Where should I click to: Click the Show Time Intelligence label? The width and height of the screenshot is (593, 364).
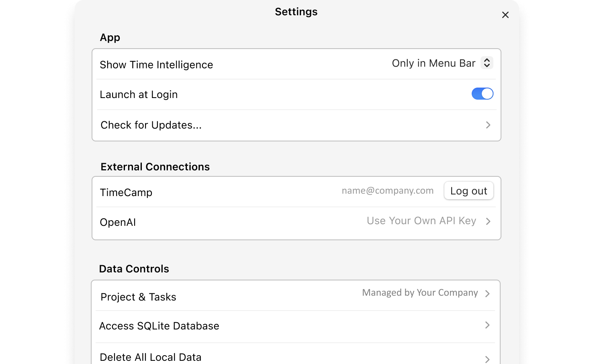tap(156, 65)
